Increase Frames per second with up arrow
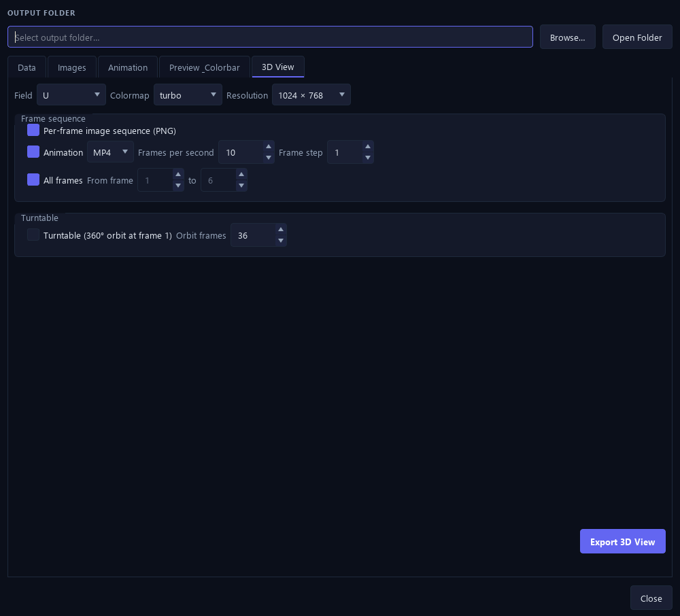Viewport: 680px width, 616px height. (x=269, y=147)
